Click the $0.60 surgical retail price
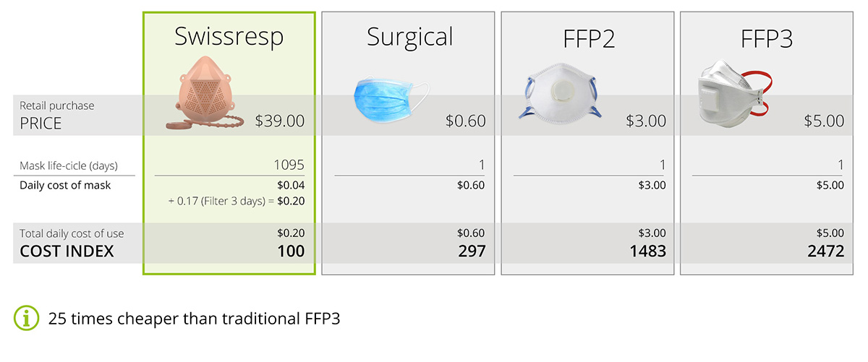This screenshot has width=868, height=362. 465,121
